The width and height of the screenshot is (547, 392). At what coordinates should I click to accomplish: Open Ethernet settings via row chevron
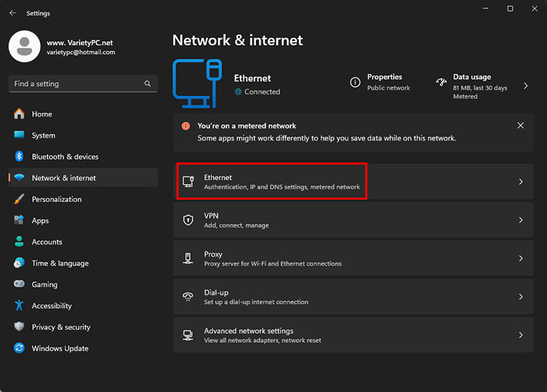(521, 182)
